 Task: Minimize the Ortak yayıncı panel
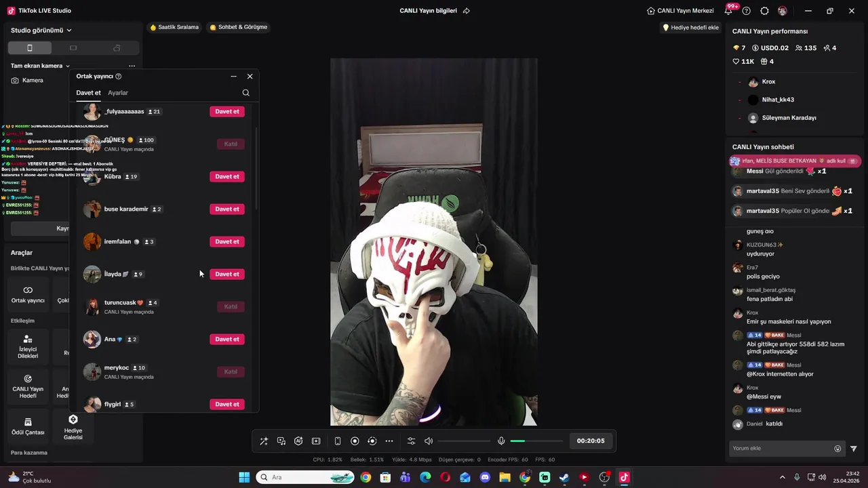coord(233,77)
